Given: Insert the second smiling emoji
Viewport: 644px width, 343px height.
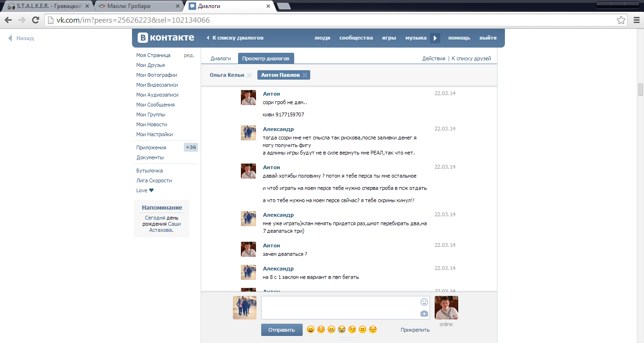Looking at the screenshot, I should (x=321, y=329).
